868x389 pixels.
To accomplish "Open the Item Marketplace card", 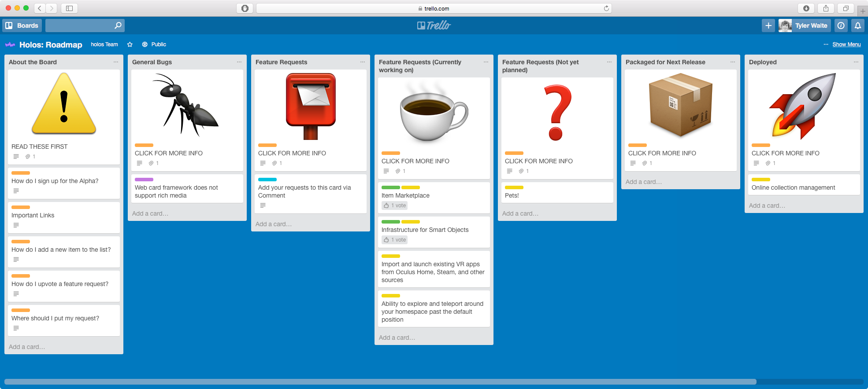I will coord(434,198).
